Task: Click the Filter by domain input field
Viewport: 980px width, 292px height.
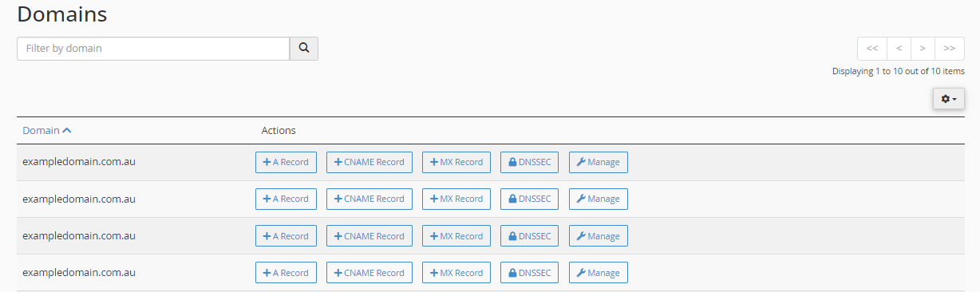Action: pyautogui.click(x=153, y=48)
